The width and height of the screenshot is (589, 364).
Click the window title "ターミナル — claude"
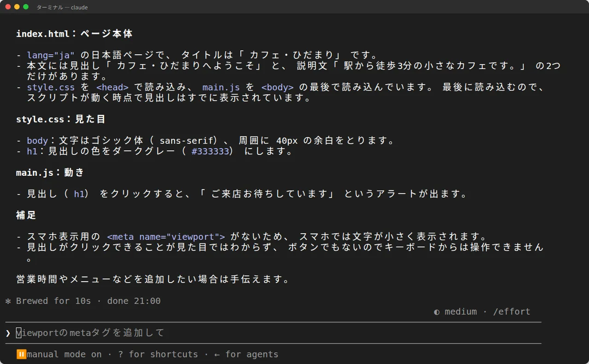pyautogui.click(x=62, y=7)
